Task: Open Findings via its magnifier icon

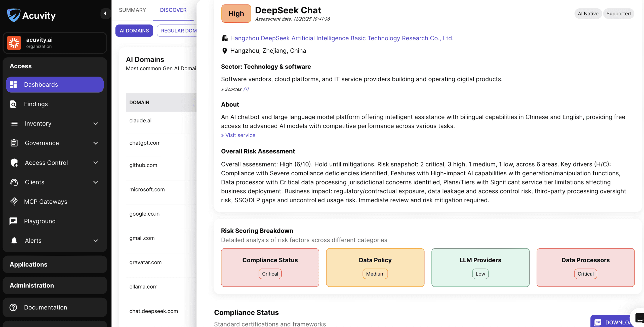Action: (13, 104)
